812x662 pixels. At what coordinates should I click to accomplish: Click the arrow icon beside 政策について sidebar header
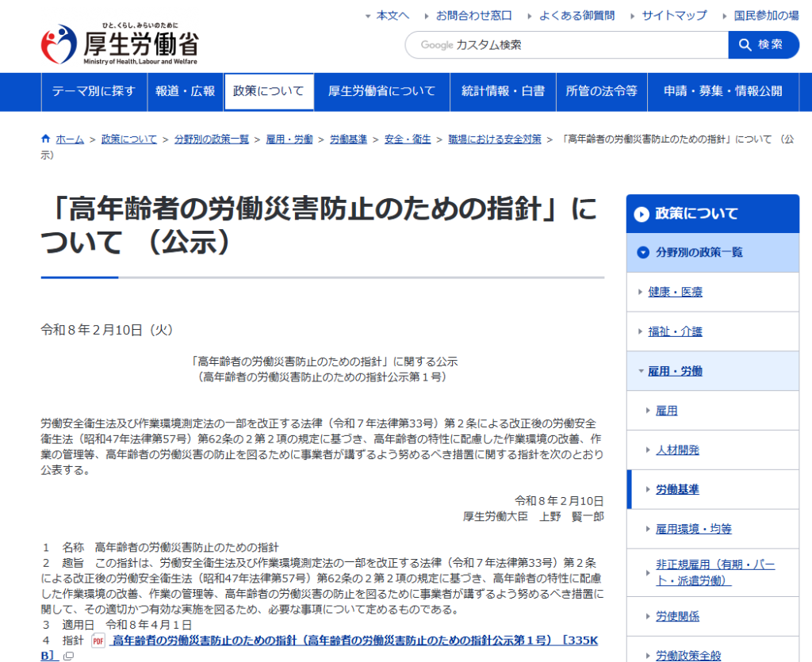coord(643,213)
